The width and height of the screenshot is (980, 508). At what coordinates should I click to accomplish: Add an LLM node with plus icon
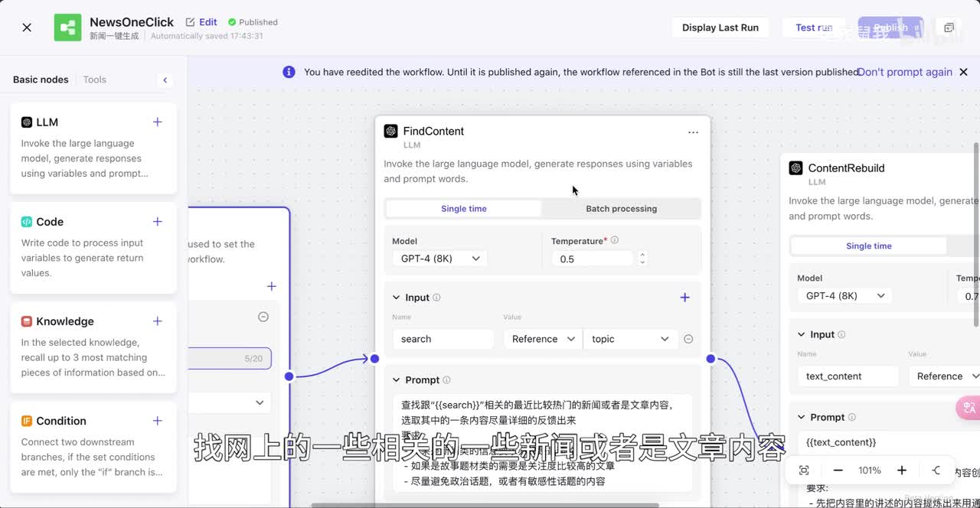[158, 122]
